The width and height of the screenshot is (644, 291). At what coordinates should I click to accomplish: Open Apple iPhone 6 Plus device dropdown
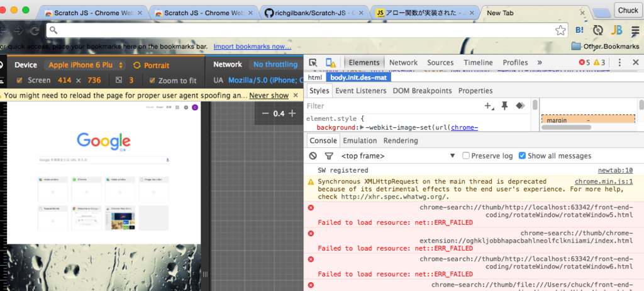(86, 65)
